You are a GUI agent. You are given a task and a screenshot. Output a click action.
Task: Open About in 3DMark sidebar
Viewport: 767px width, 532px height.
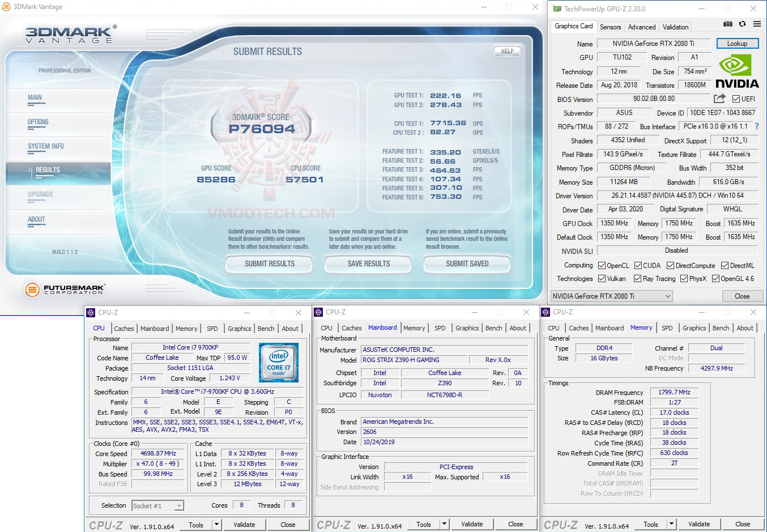(36, 220)
